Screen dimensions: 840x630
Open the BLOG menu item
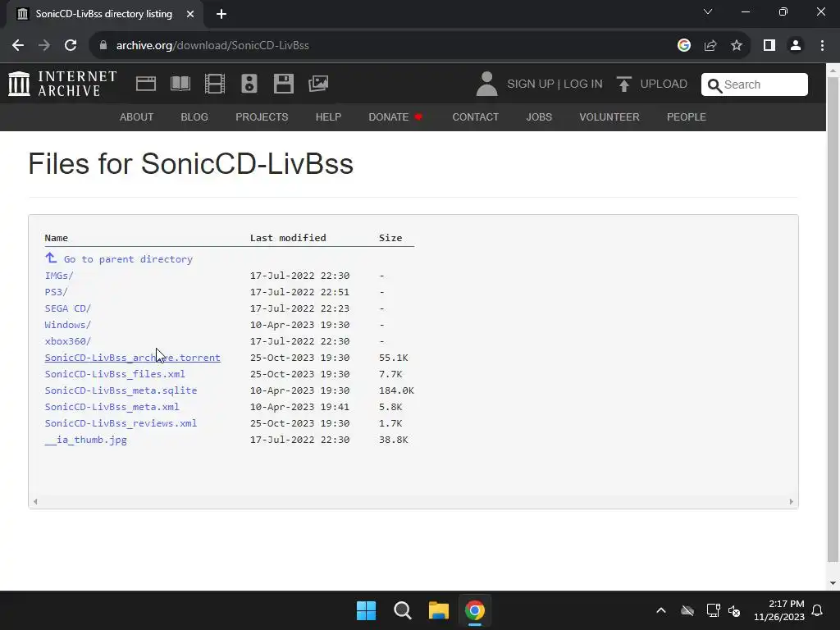point(194,116)
